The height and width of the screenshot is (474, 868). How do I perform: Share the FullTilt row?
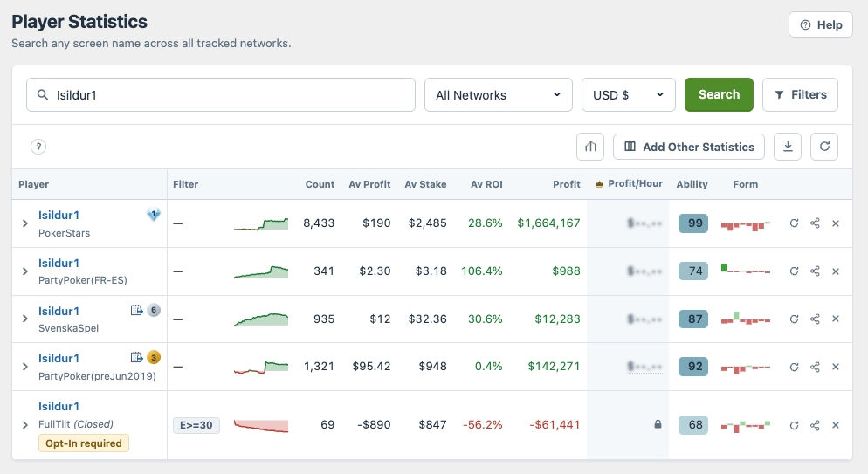tap(815, 425)
